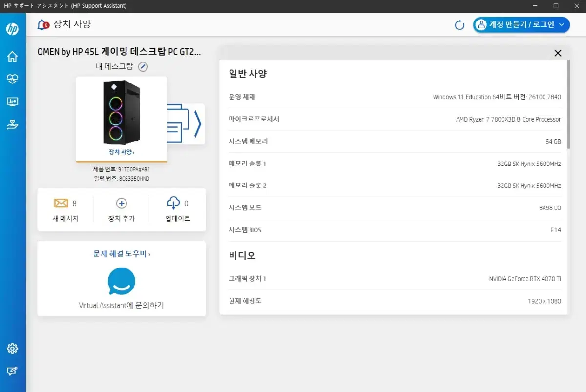Click 마이크로프로세서 row label

[254, 119]
